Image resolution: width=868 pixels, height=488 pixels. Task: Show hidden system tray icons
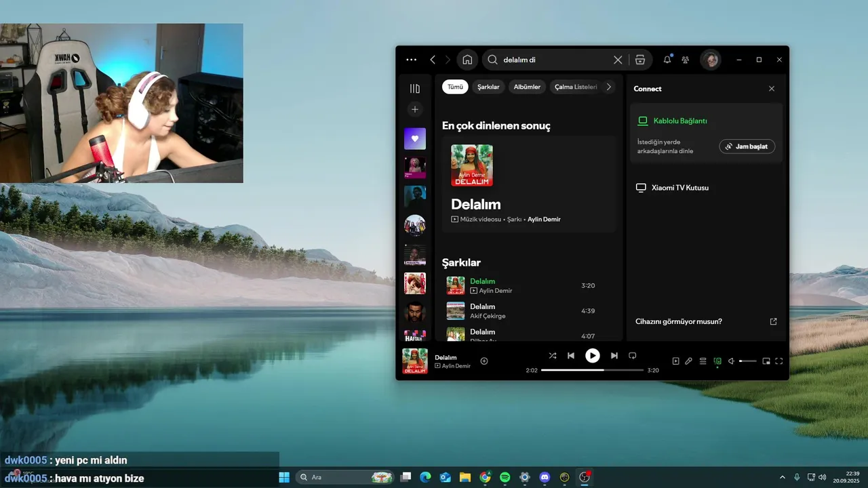(x=782, y=477)
